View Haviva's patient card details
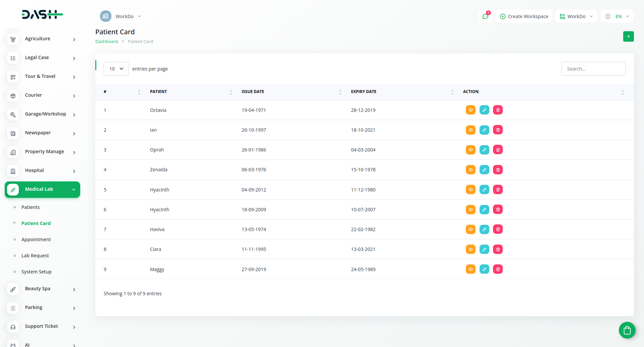The height and width of the screenshot is (347, 644). tap(470, 229)
